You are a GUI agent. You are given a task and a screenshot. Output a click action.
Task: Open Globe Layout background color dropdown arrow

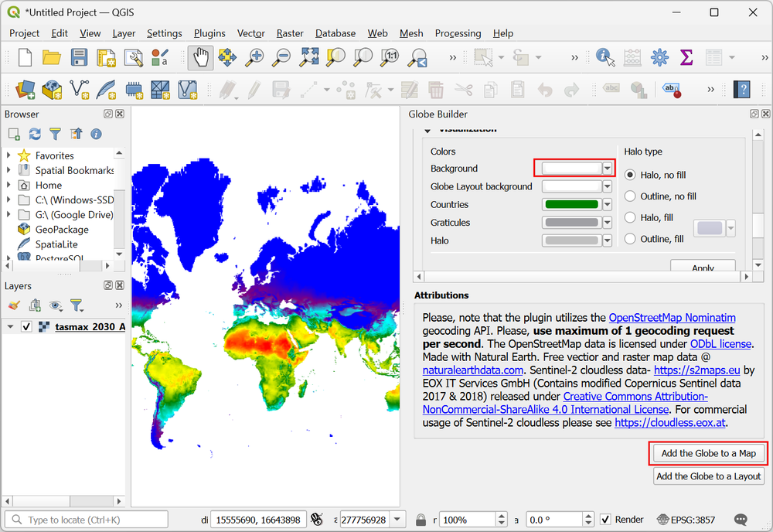point(608,186)
